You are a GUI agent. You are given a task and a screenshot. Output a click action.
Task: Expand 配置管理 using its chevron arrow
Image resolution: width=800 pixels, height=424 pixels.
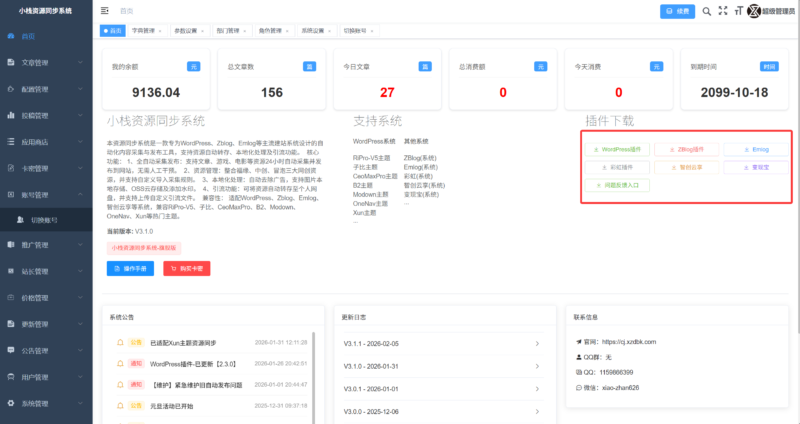80,89
